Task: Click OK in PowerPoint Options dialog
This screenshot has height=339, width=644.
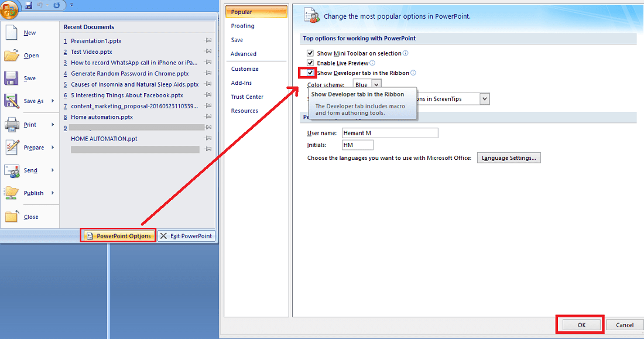Action: (x=581, y=324)
